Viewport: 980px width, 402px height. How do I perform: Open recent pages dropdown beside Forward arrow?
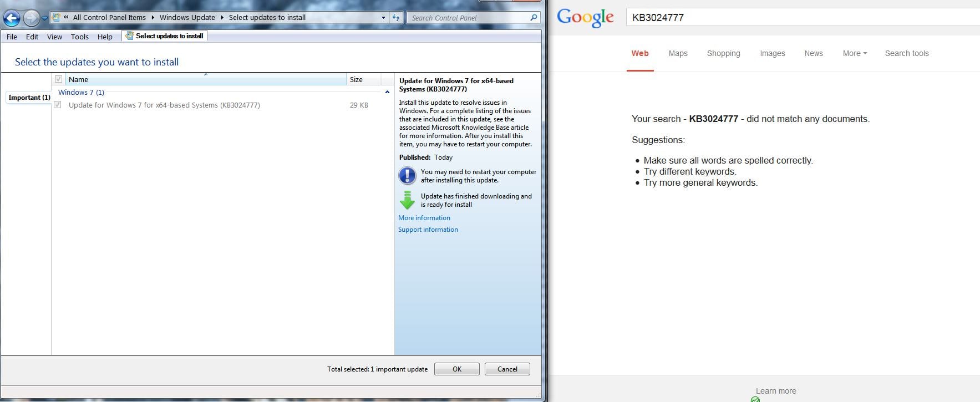pyautogui.click(x=45, y=18)
